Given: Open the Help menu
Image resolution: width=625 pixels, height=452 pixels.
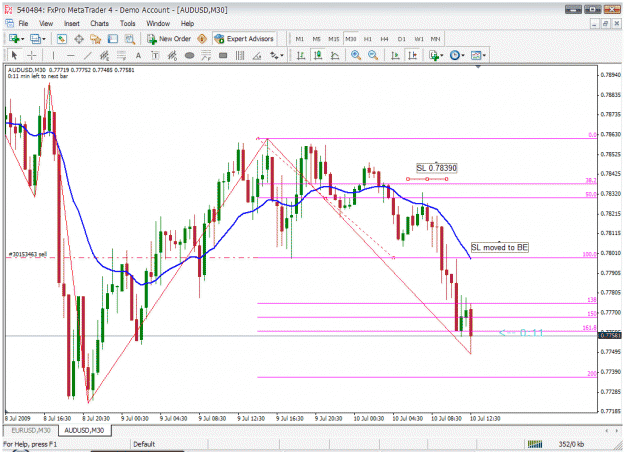Looking at the screenshot, I should (x=187, y=24).
